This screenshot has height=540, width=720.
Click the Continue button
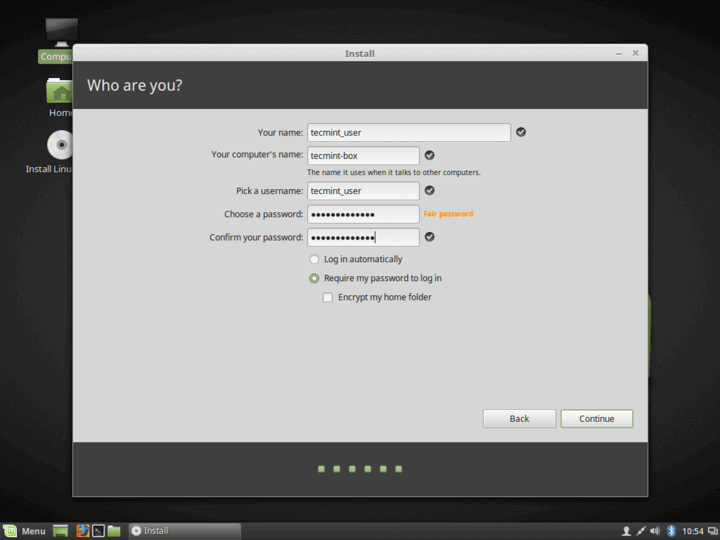pyautogui.click(x=596, y=419)
